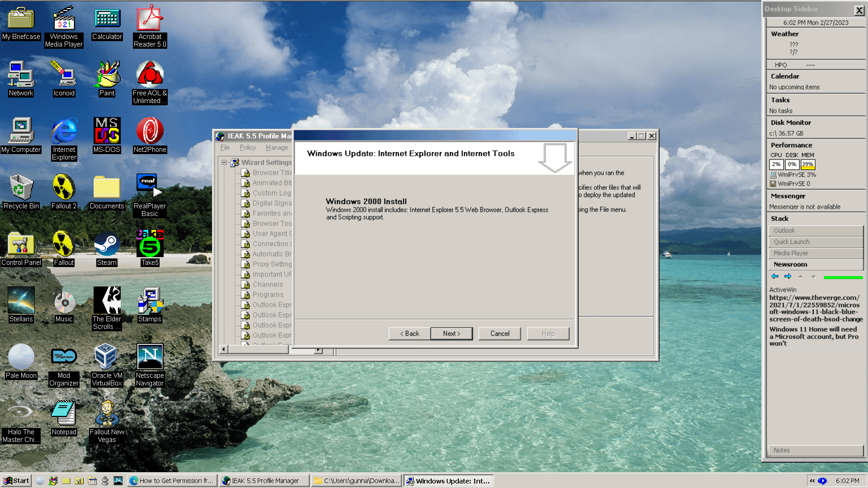
Task: Collapse the Wizard Settings tree node
Action: coord(224,162)
